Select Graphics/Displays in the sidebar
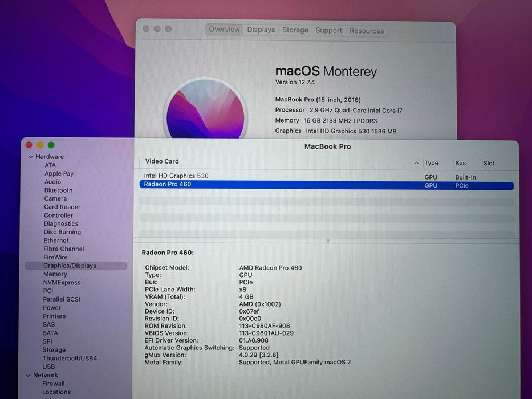The image size is (532, 399). (76, 266)
